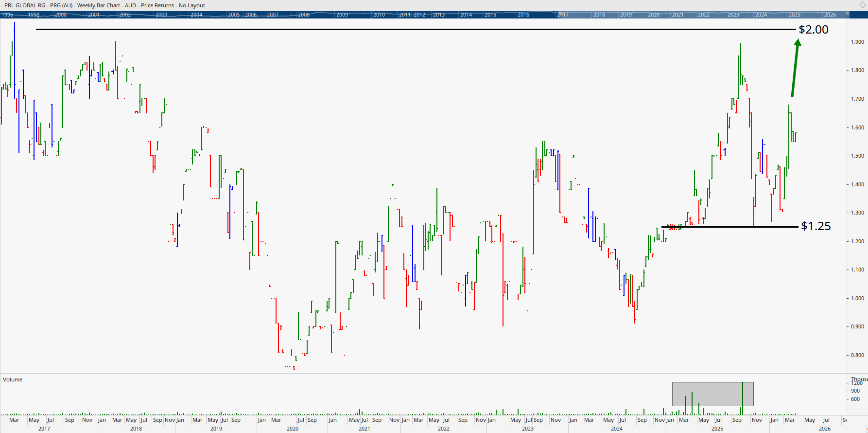Jump to 2007 in the overview strip
Viewport: 868px width, 433px height.
point(273,15)
